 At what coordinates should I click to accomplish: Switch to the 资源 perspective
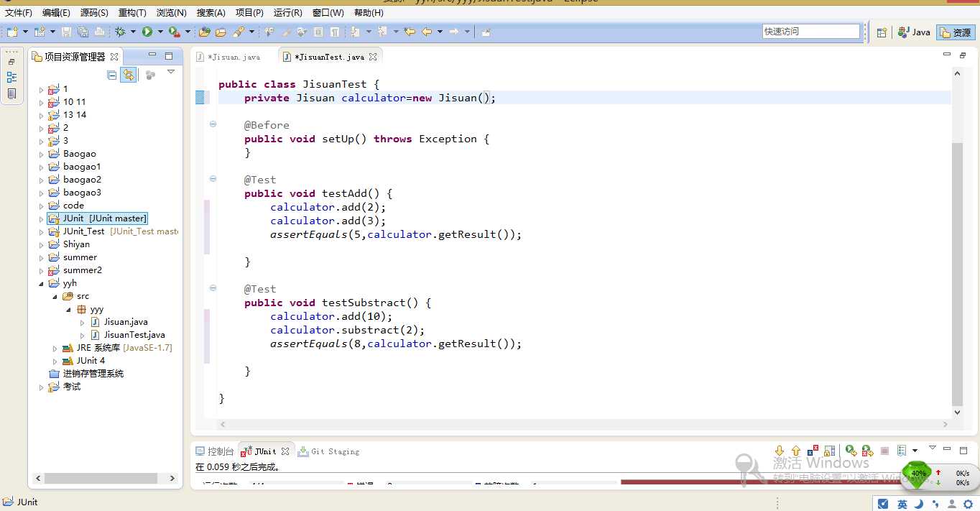[x=956, y=32]
